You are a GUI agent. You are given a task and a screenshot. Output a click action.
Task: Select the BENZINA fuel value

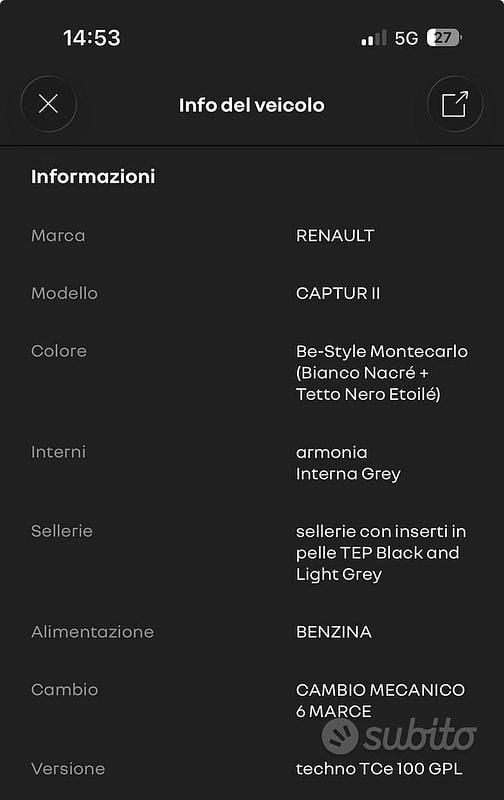click(x=334, y=632)
